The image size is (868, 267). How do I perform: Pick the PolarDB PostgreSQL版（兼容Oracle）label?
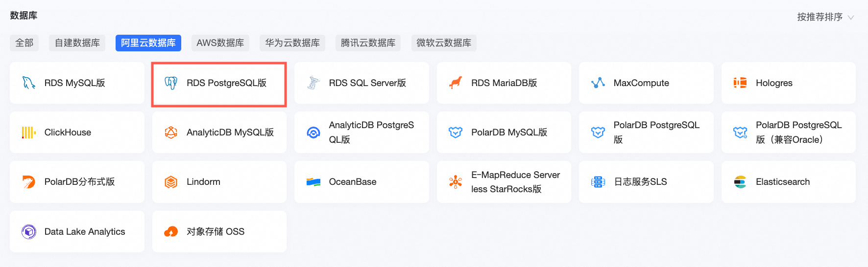pos(798,133)
